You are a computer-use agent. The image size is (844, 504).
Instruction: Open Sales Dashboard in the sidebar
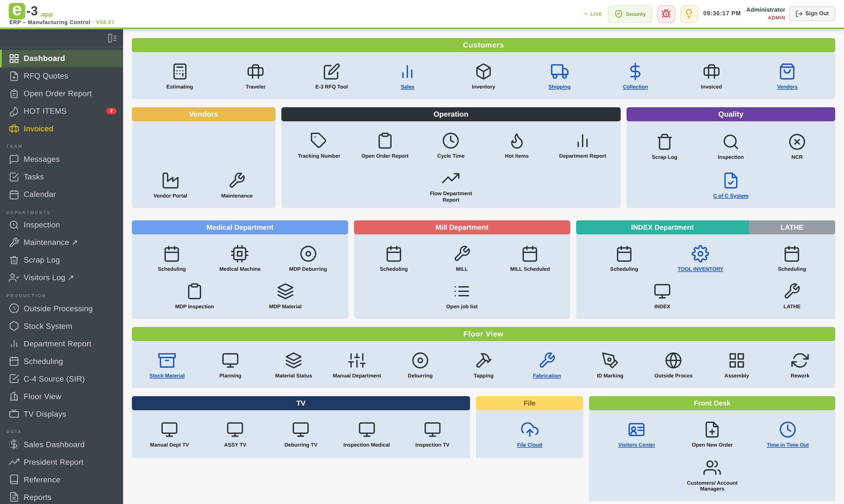coord(62,445)
